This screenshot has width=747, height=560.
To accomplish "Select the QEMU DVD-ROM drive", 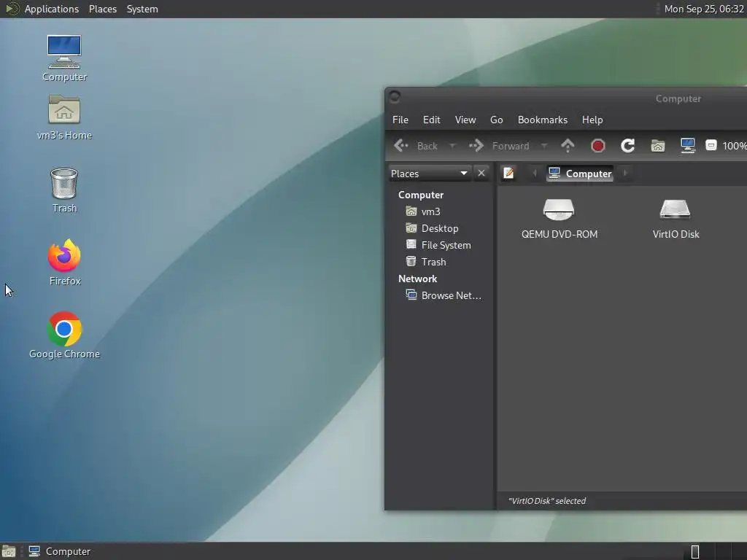I will (559, 219).
